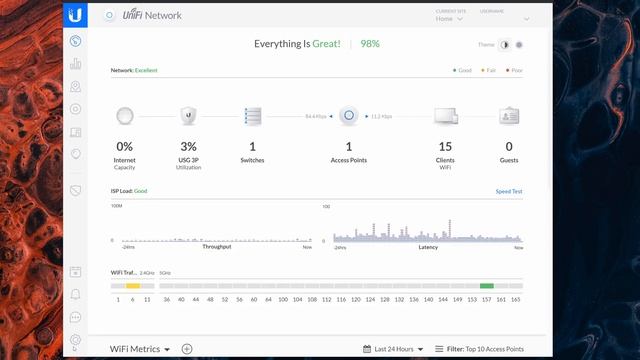Click the 0 Guests count
The height and width of the screenshot is (360, 640).
pyautogui.click(x=509, y=146)
